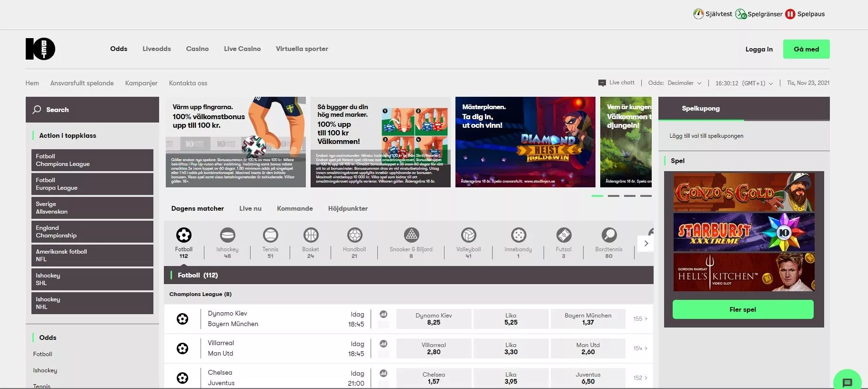
Task: Select Villarreal odds 2,80
Action: [x=434, y=348]
